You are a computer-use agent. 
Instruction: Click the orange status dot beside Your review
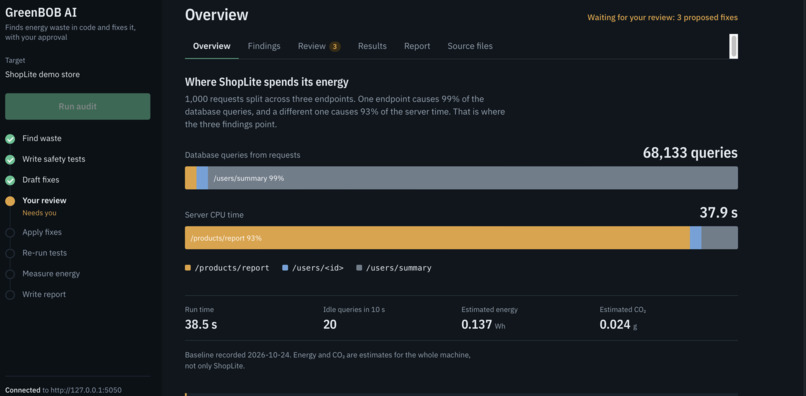10,201
